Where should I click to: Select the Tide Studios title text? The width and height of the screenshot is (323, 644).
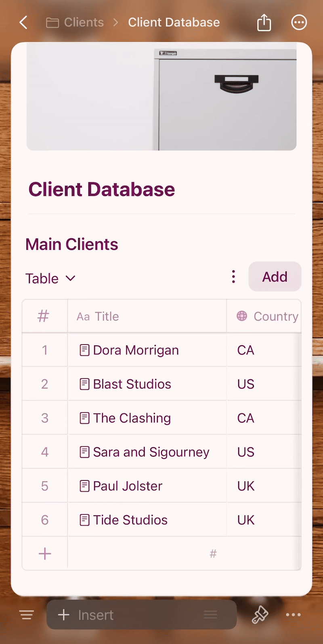[x=130, y=520]
